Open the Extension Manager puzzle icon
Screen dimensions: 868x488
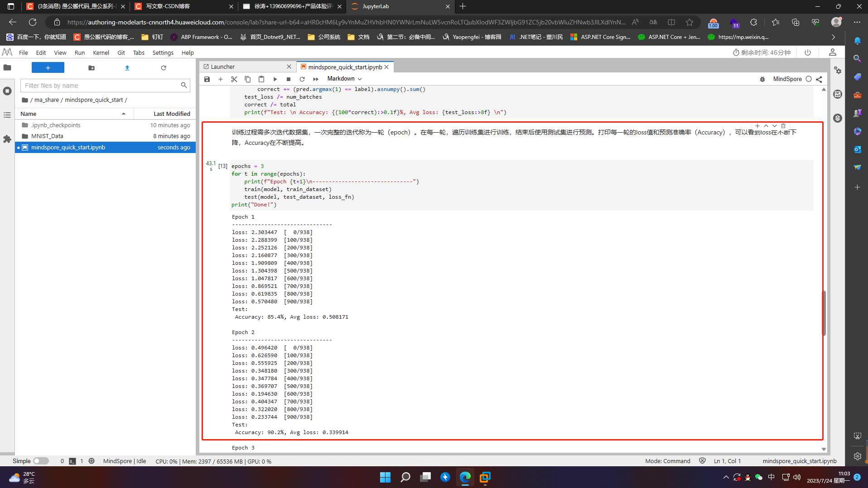click(7, 139)
